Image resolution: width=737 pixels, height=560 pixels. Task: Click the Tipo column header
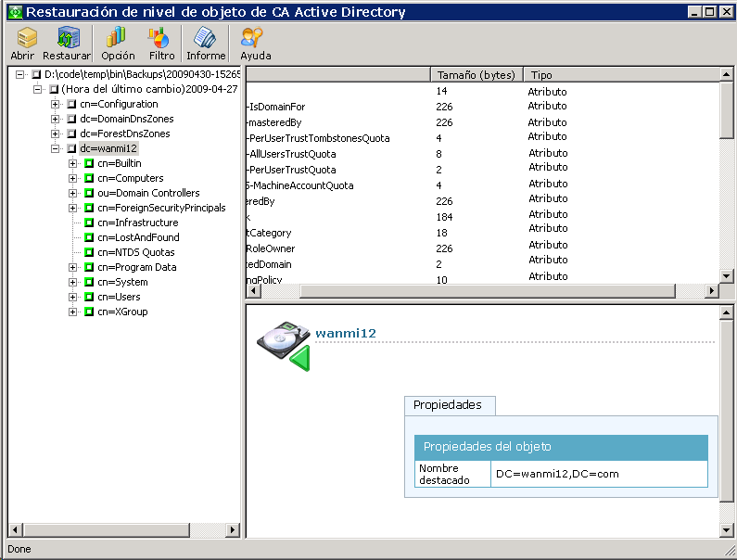(541, 74)
